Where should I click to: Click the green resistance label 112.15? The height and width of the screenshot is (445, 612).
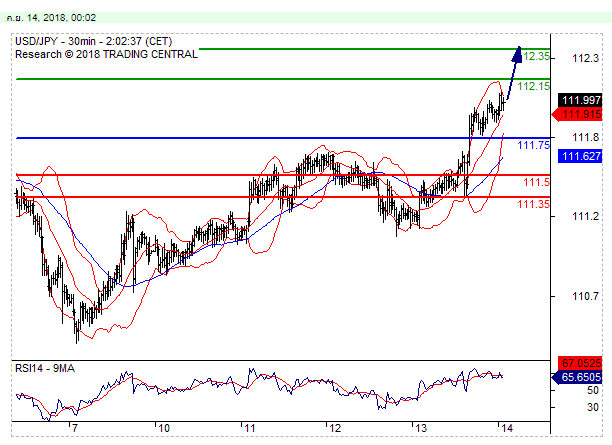(533, 86)
